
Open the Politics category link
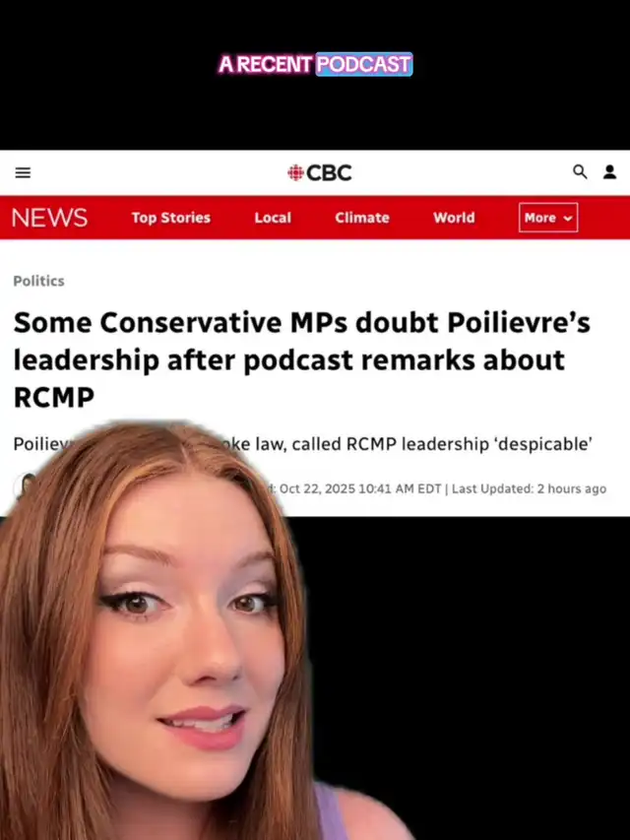click(x=38, y=281)
